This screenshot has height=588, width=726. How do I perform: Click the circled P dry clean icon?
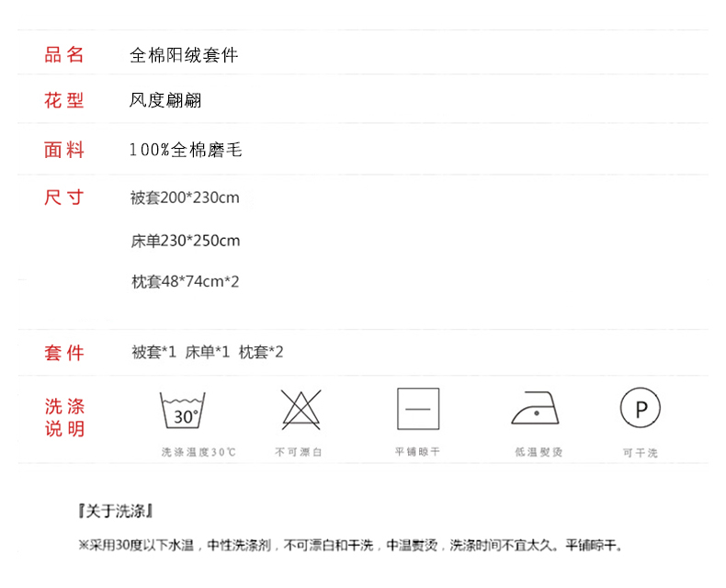point(641,408)
